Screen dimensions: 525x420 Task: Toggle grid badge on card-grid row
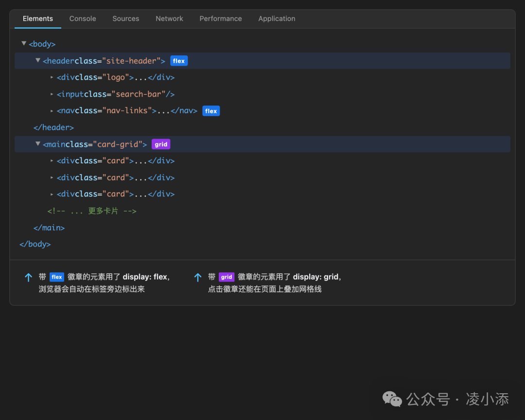pos(161,144)
